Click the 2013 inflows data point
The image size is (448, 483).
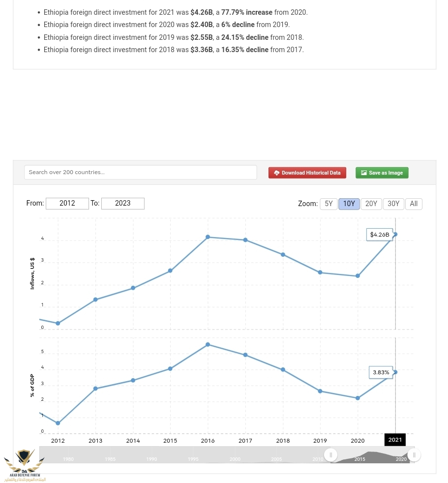(95, 300)
